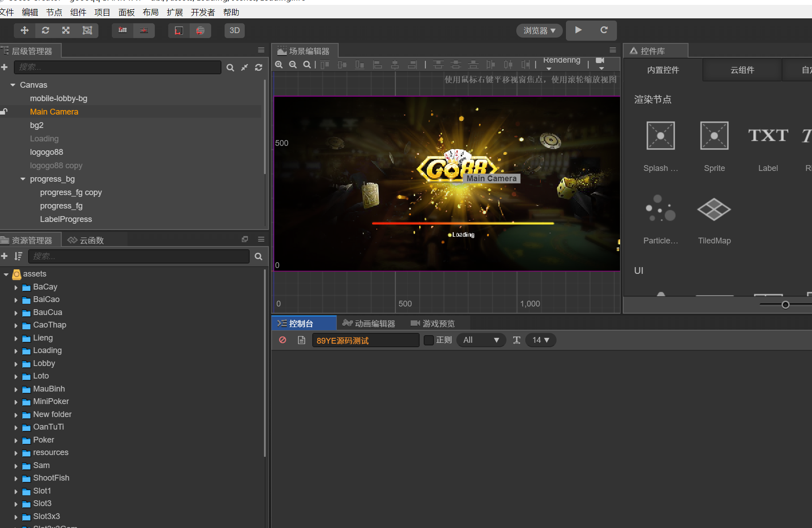Image resolution: width=812 pixels, height=528 pixels.
Task: Switch to the 云函数 tab
Action: coord(86,240)
